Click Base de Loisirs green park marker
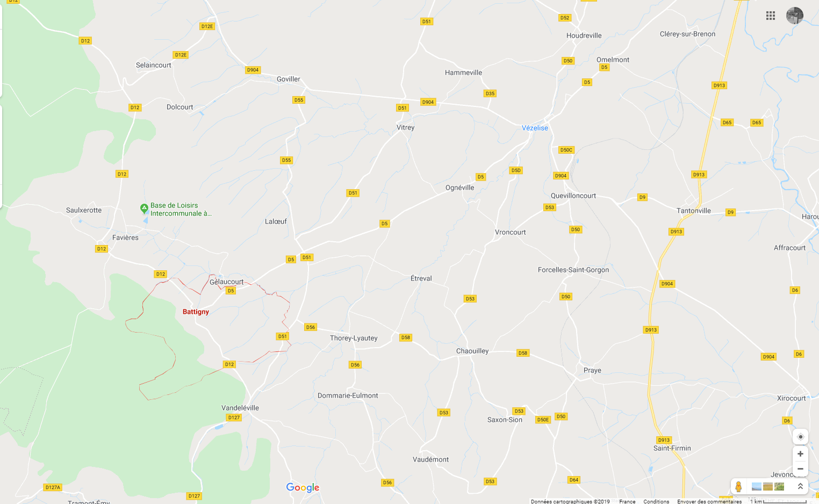Viewport: 819px width, 504px height. (144, 208)
